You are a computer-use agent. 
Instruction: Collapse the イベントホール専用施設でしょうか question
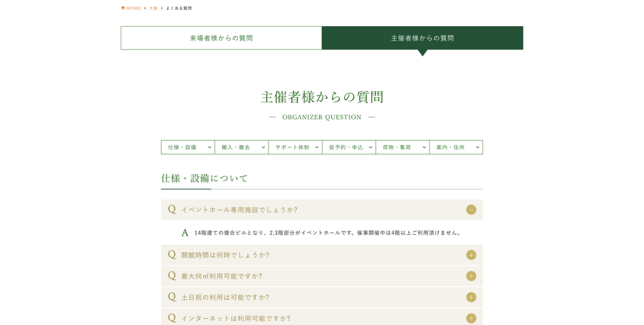pos(239,210)
